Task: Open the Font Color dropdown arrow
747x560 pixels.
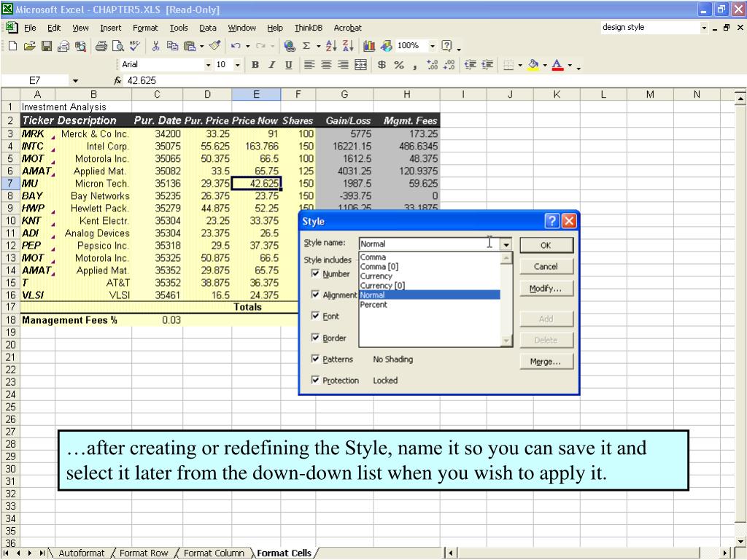Action: (x=570, y=65)
